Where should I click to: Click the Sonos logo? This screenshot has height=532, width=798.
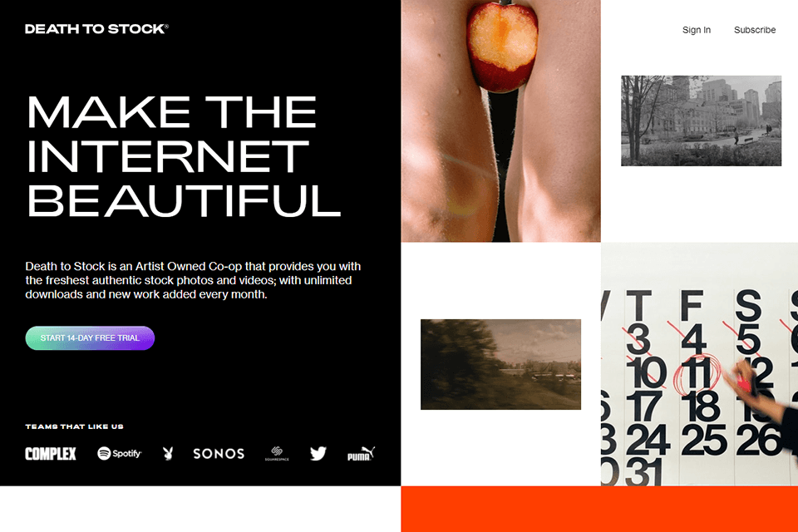coord(219,454)
